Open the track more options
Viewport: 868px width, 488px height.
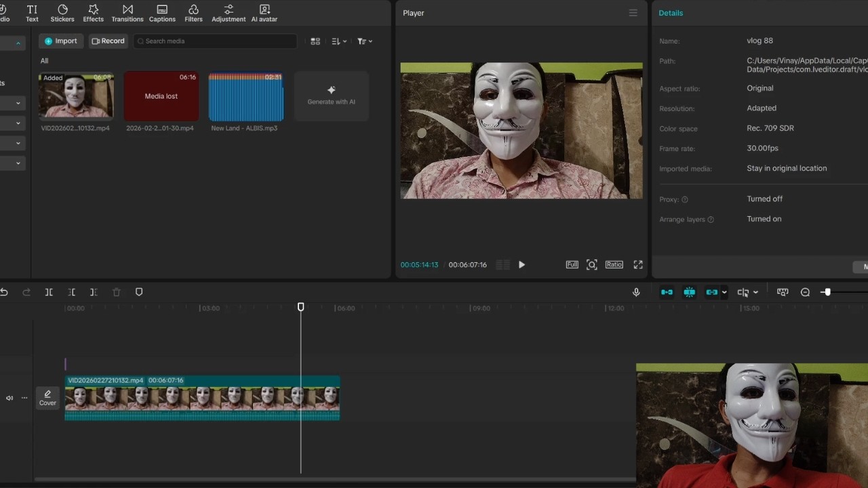coord(24,399)
